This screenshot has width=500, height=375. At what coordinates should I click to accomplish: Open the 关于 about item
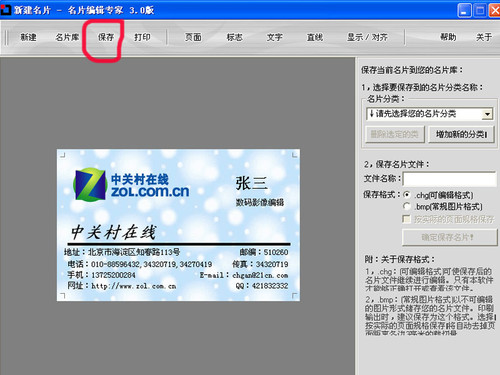click(x=484, y=37)
